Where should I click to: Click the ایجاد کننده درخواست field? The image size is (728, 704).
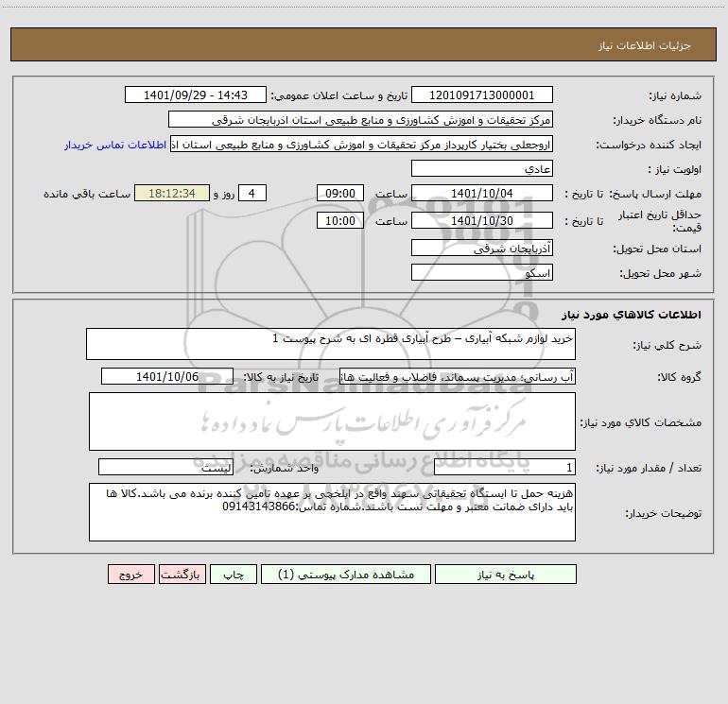tap(361, 144)
